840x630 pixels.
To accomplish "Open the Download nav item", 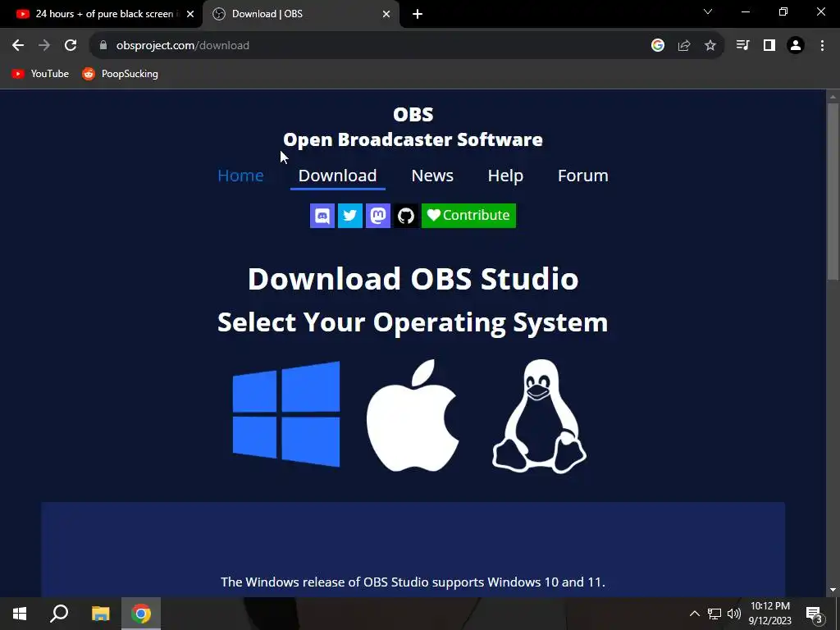I will 337,176.
